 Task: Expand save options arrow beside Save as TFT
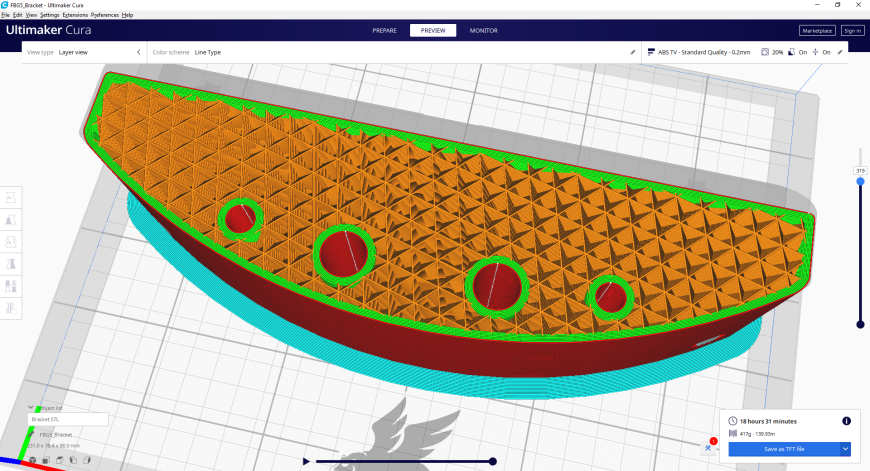click(x=845, y=449)
